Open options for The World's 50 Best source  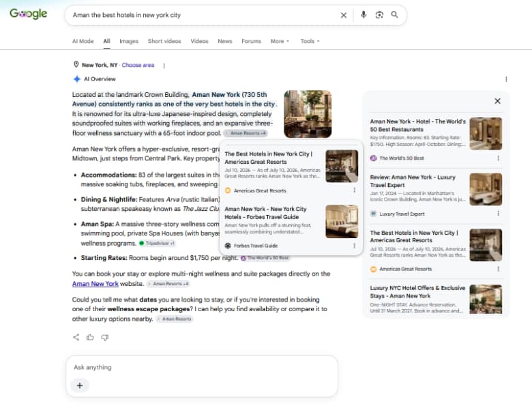(x=498, y=158)
